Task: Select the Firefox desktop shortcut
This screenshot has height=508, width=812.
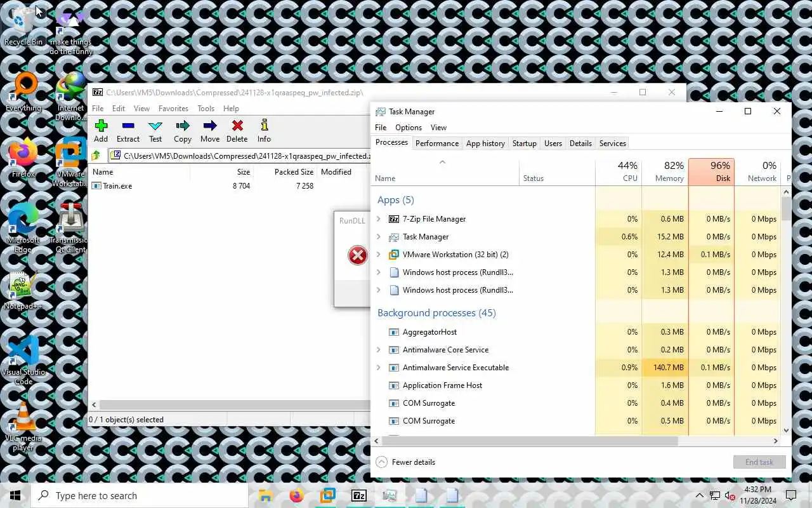Action: [23, 158]
